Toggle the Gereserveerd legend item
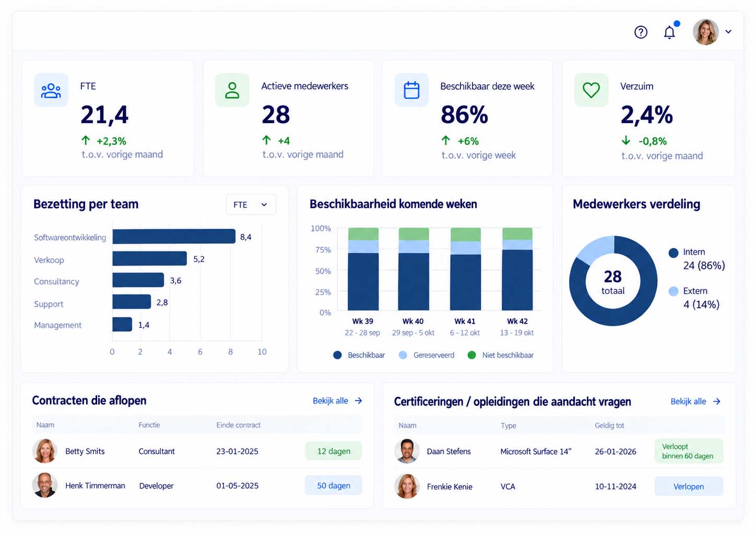Viewport: 756px width, 537px height. click(x=427, y=355)
